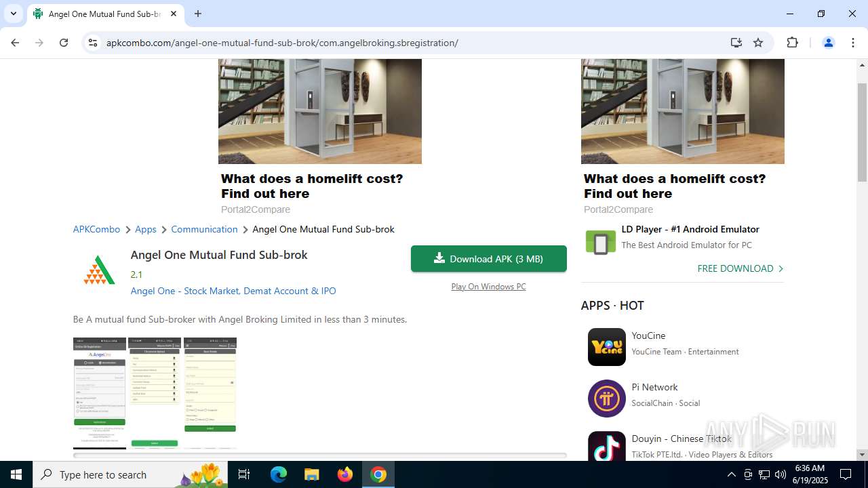Open the notification center icon

[846, 474]
